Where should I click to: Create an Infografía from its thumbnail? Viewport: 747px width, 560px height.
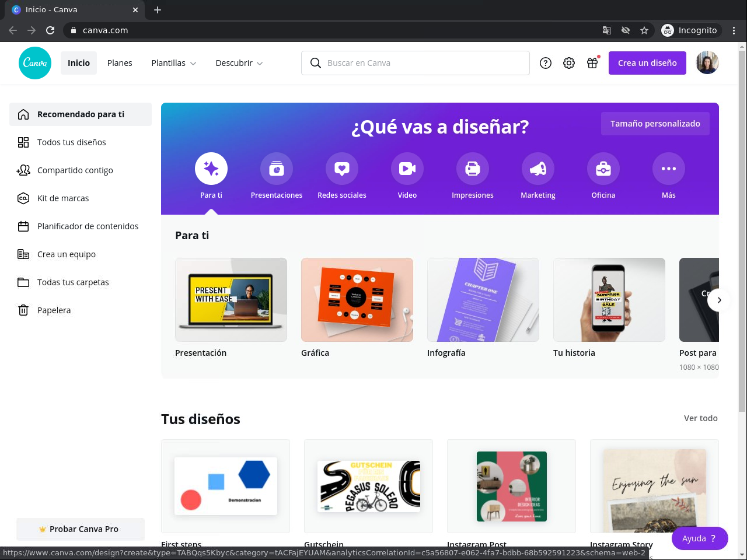click(483, 300)
